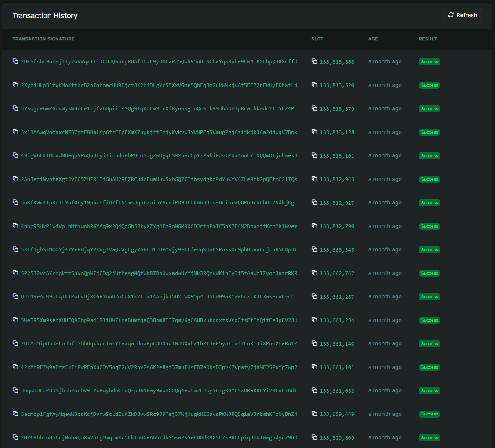Open slot 133,659,449 details
The height and width of the screenshot is (448, 495).
pyautogui.click(x=337, y=414)
